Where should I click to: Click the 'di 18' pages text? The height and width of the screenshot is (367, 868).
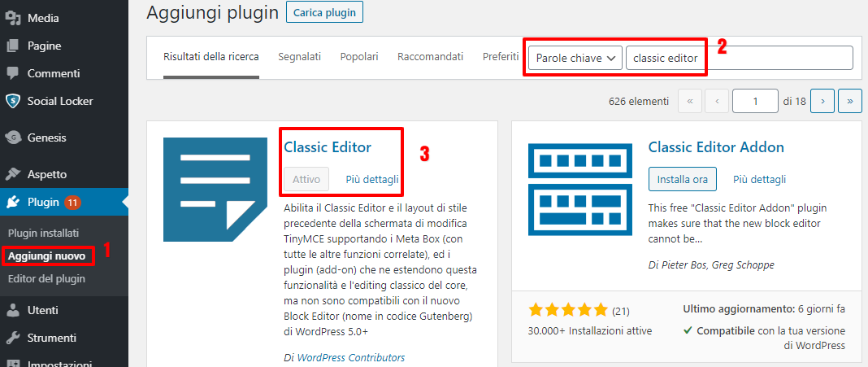pyautogui.click(x=794, y=102)
